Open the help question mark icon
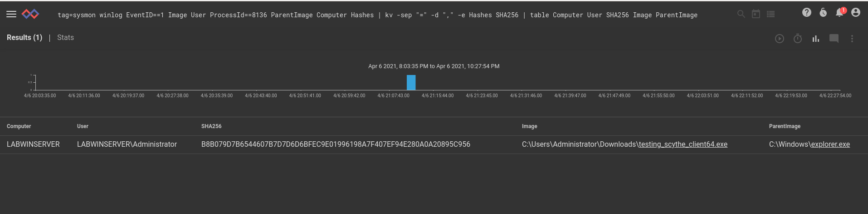Viewport: 868px width, 214px height. [x=807, y=12]
